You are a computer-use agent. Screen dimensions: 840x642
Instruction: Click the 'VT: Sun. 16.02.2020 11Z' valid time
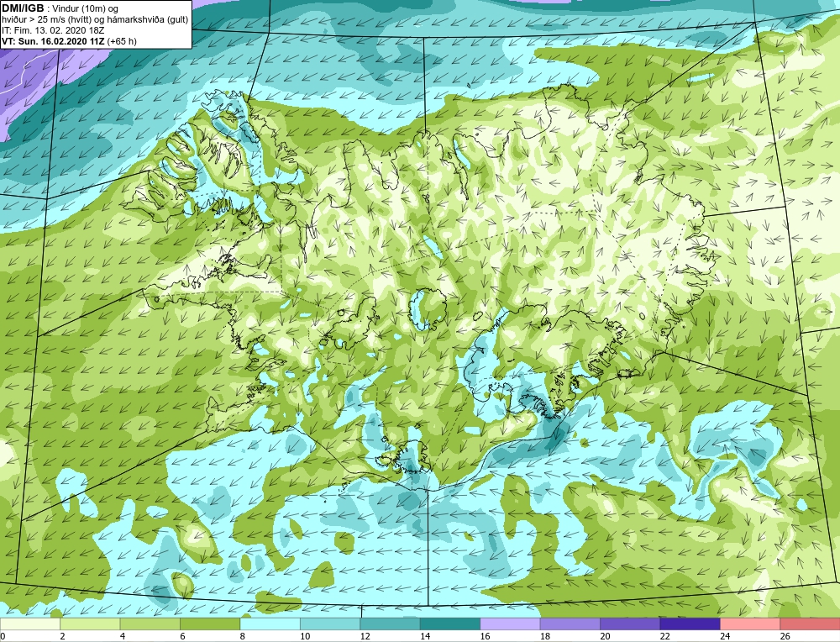tap(53, 41)
